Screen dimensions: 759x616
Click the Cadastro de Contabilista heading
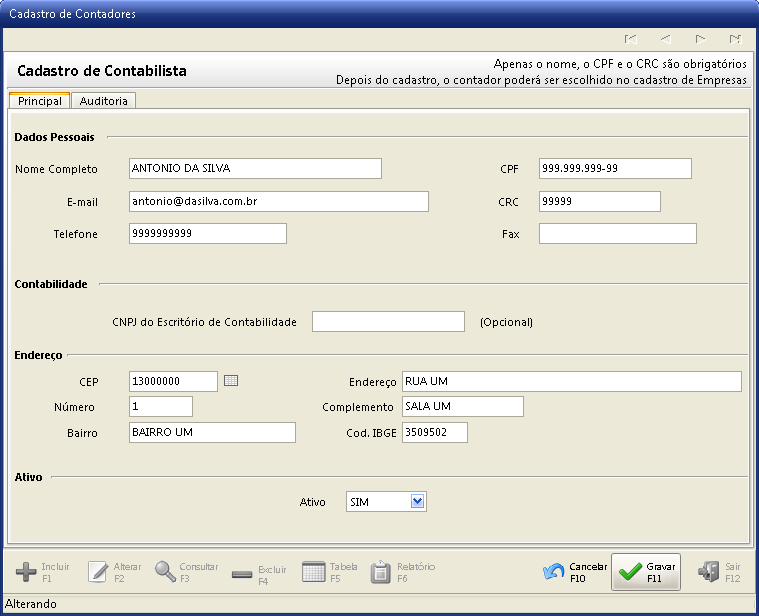pos(102,71)
